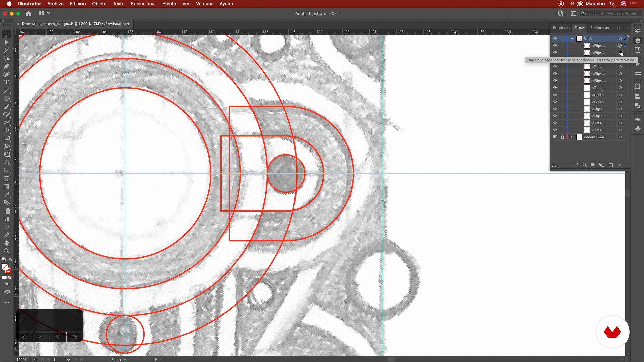Click Create New Sublayer icon in Capas panel
This screenshot has width=644, height=362.
point(602,165)
